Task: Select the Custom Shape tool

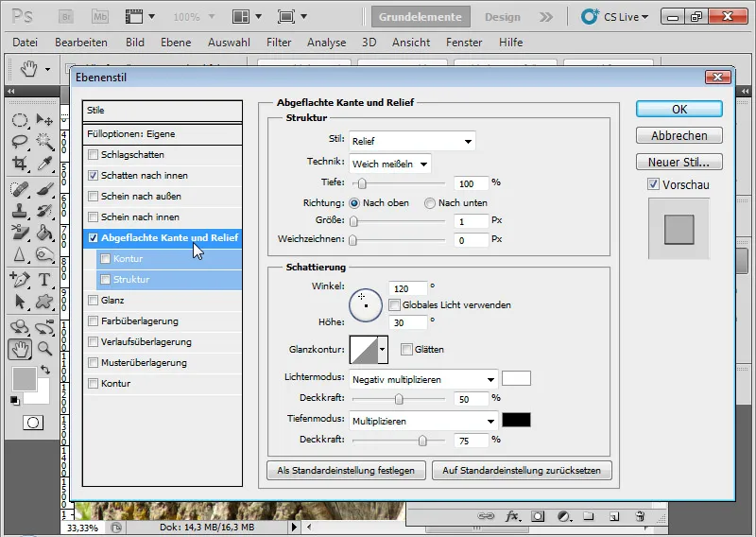Action: tap(44, 302)
